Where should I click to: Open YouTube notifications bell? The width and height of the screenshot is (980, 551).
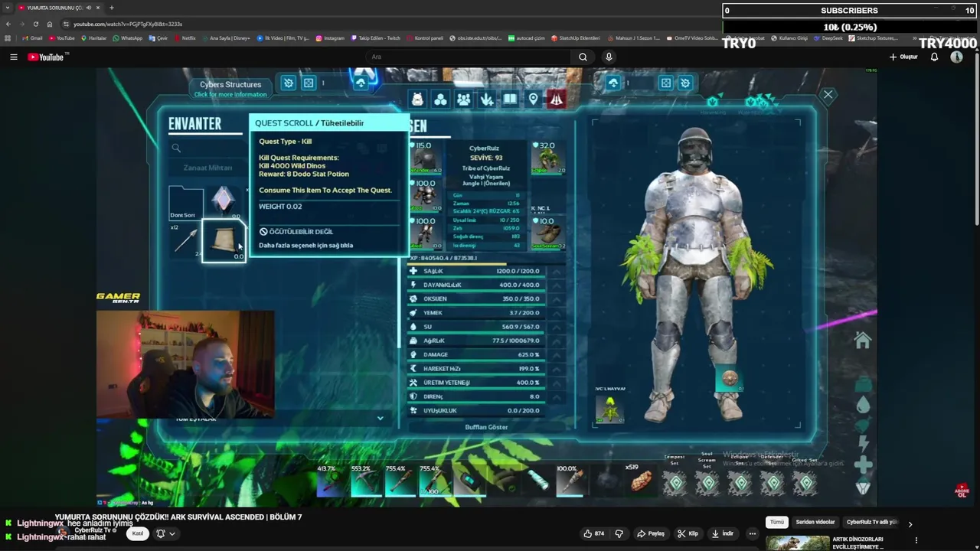934,57
